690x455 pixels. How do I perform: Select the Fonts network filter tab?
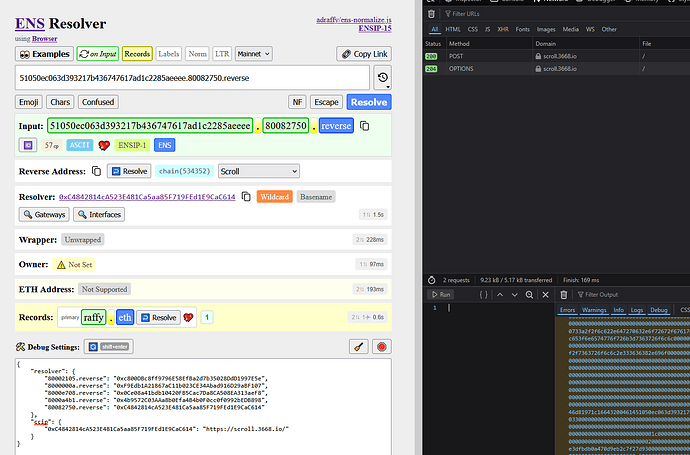pos(522,29)
